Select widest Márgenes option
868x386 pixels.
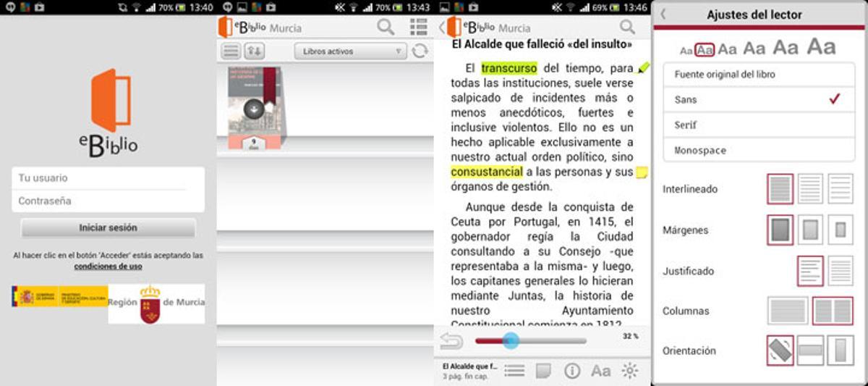[841, 230]
